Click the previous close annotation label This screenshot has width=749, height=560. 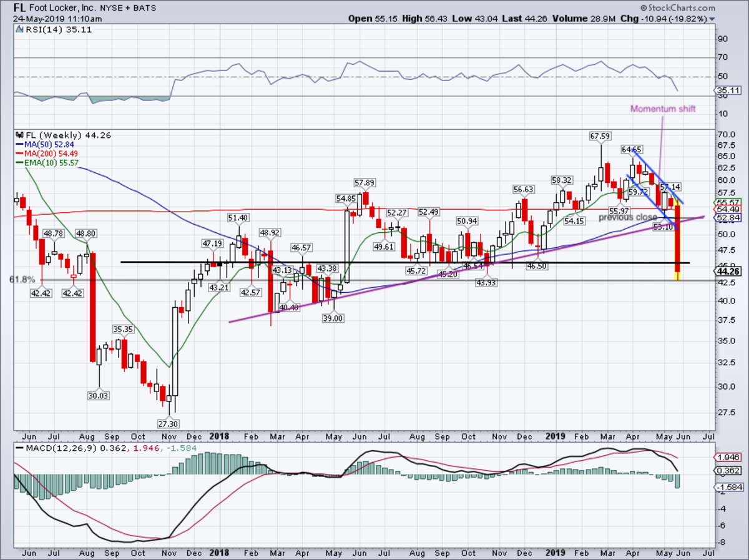coord(627,217)
